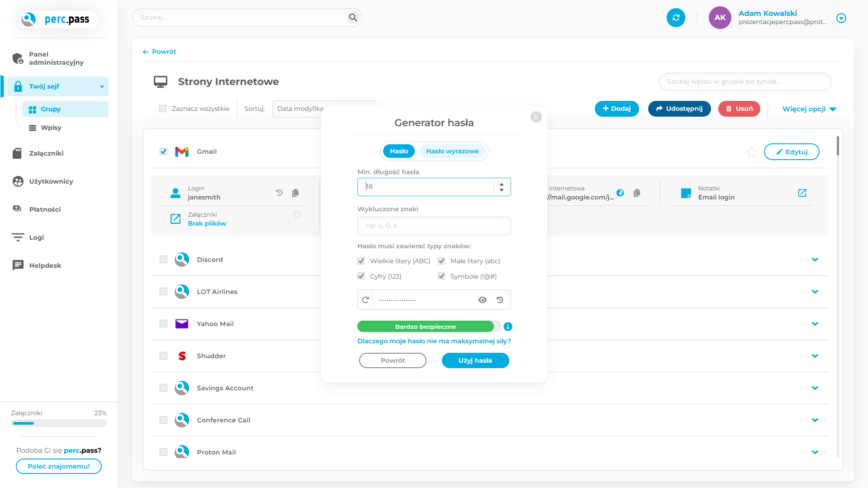Open Adam Kowalski account menu arrow
The height and width of the screenshot is (488, 868).
click(841, 18)
